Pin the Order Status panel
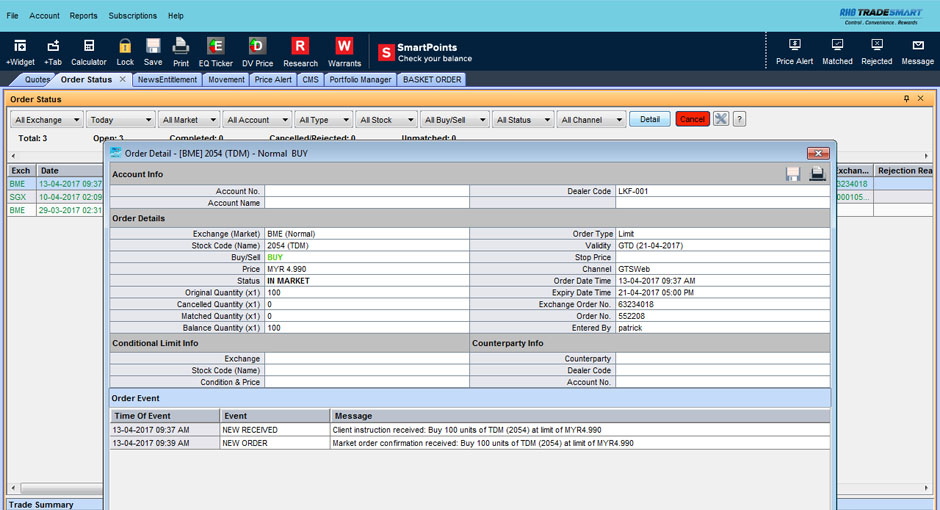This screenshot has width=940, height=510. point(906,99)
